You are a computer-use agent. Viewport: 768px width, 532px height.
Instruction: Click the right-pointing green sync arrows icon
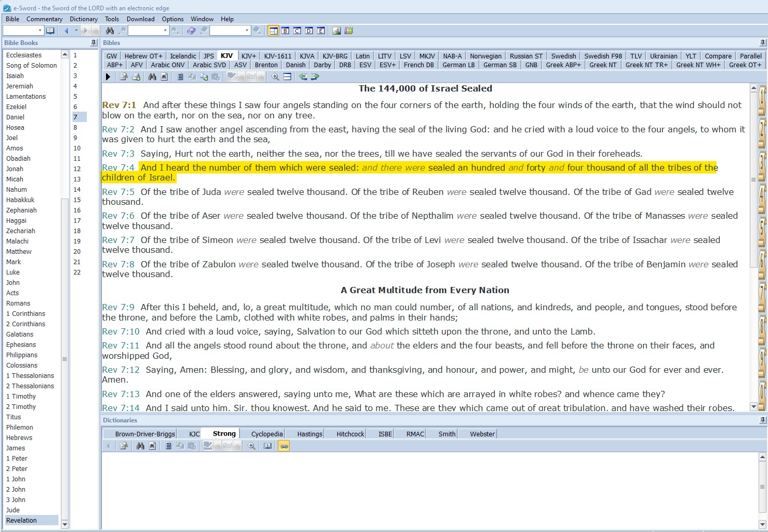pyautogui.click(x=315, y=77)
